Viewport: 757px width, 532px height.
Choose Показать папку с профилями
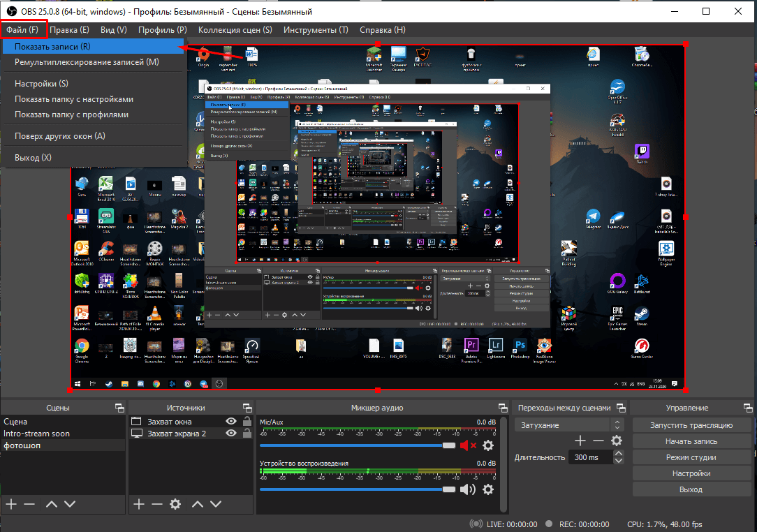94,114
